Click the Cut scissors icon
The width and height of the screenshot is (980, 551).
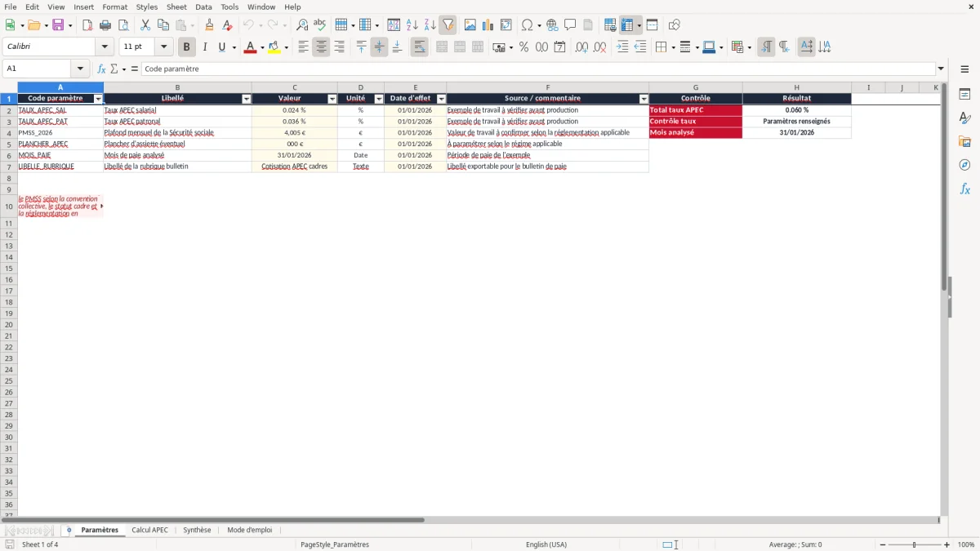pos(145,25)
